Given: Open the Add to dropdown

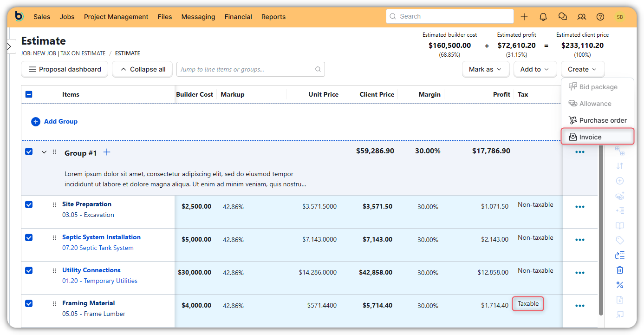Looking at the screenshot, I should point(535,69).
